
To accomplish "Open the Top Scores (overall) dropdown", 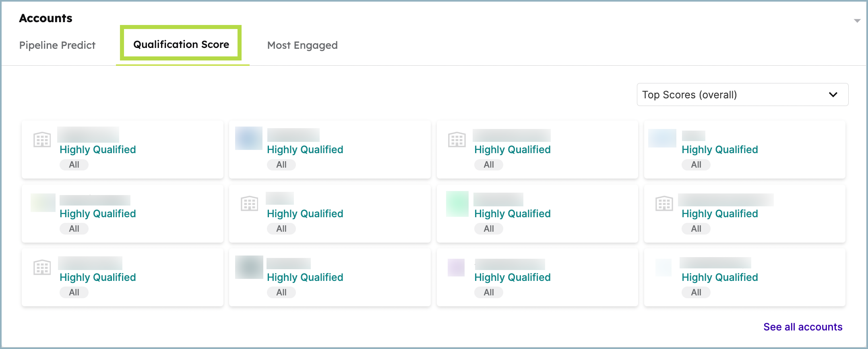I will pos(742,95).
